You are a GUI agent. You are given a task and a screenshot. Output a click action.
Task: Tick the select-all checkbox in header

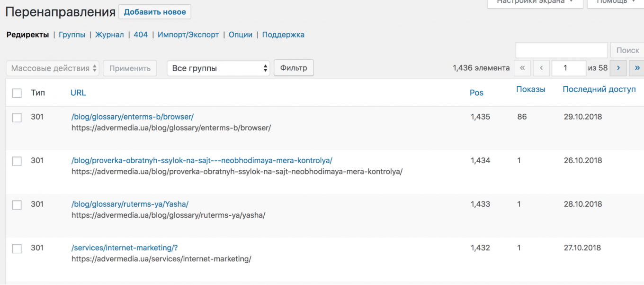17,93
